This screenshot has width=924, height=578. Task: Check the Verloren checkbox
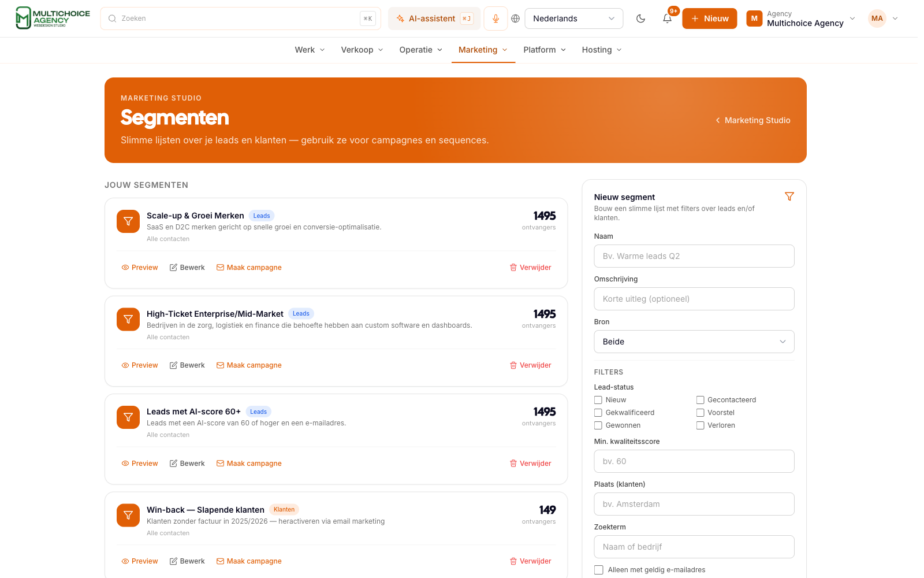(700, 425)
